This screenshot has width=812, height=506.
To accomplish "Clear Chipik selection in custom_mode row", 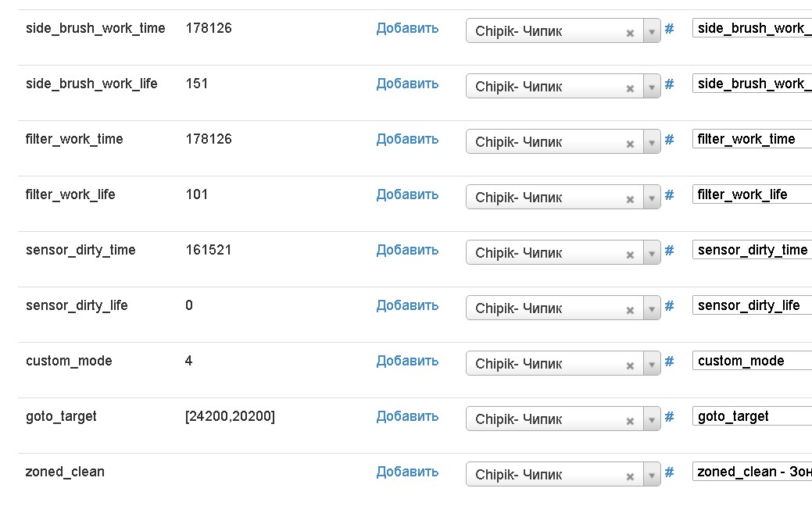I will (630, 366).
